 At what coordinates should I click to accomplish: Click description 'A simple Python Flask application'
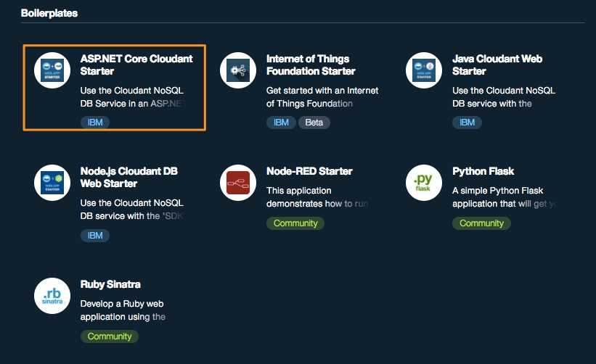point(504,197)
